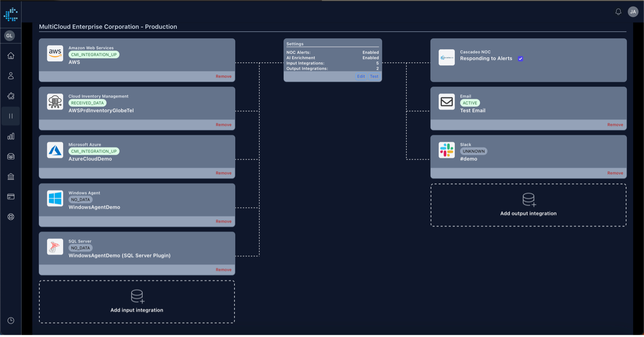Open the bank building sidebar icon
This screenshot has height=337, width=644.
pos(11,176)
